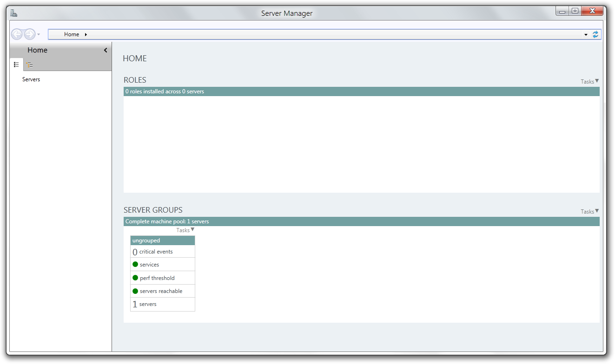Image resolution: width=615 pixels, height=364 pixels.
Task: Click the ungrouped server group header
Action: click(163, 240)
